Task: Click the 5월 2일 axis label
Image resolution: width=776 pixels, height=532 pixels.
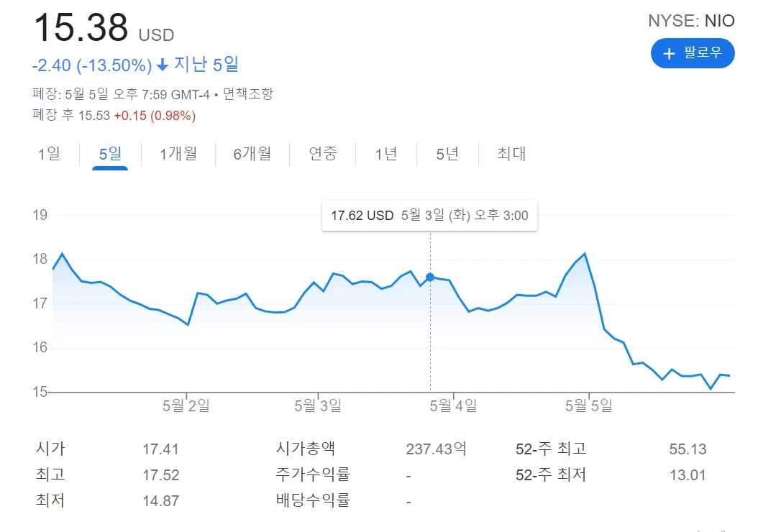Action: point(187,405)
